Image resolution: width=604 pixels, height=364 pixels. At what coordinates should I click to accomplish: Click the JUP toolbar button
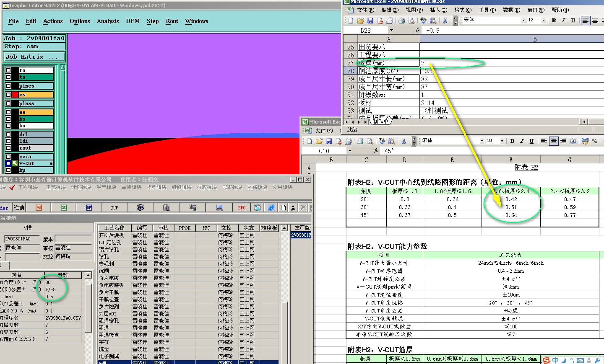(x=114, y=208)
